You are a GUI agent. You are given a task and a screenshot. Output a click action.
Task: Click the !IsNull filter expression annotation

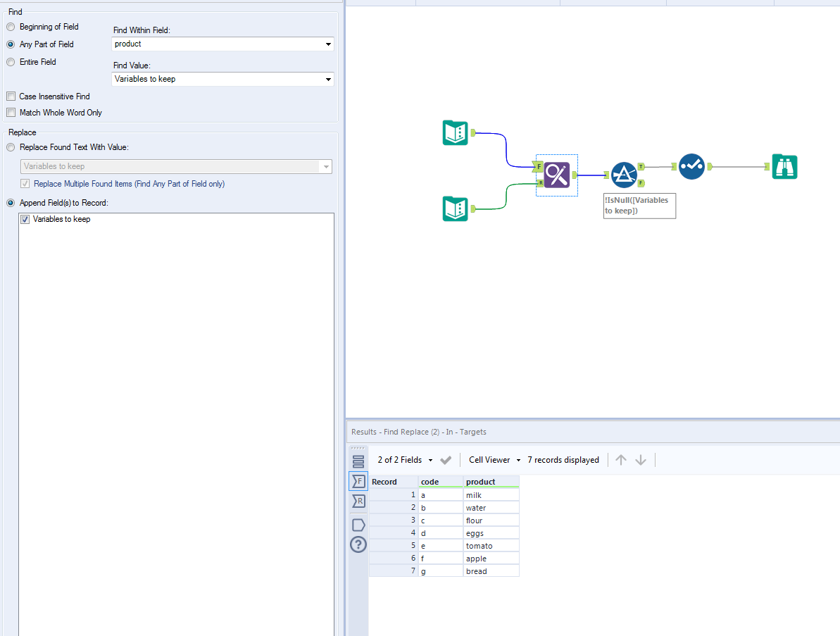639,205
